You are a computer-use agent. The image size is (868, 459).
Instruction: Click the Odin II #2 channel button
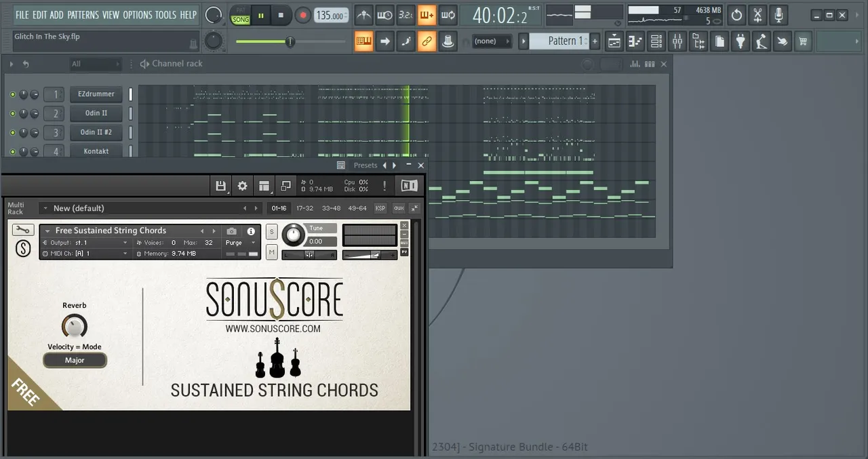coord(96,132)
